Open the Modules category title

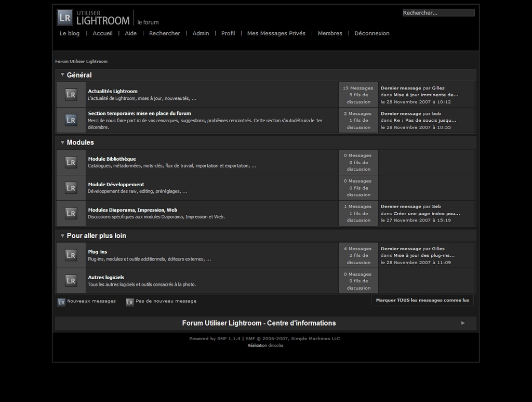pyautogui.click(x=81, y=142)
